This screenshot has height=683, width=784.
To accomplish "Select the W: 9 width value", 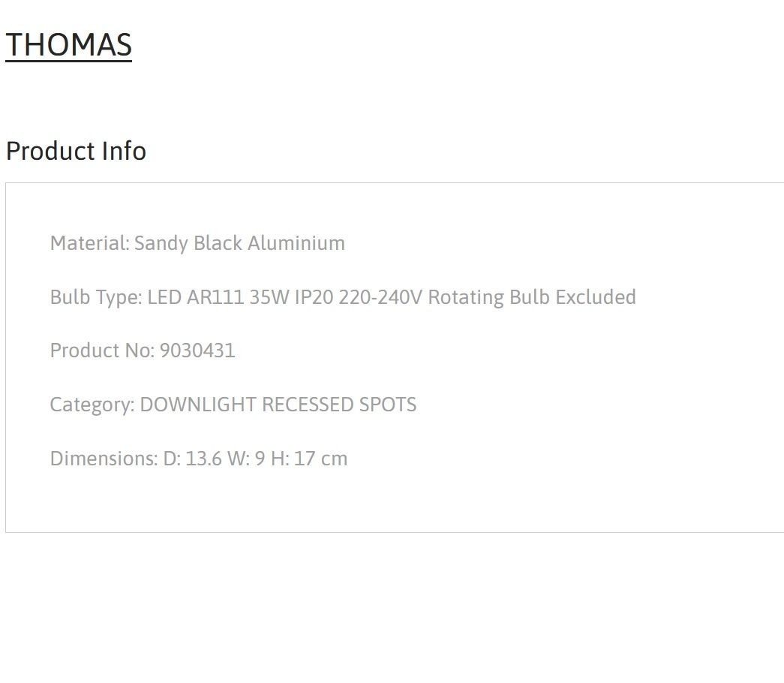I will pyautogui.click(x=247, y=459).
